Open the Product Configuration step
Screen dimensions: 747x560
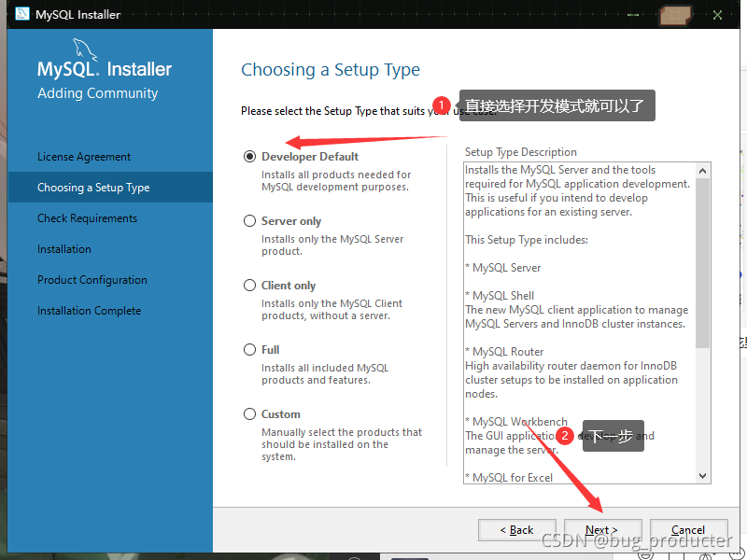(92, 280)
